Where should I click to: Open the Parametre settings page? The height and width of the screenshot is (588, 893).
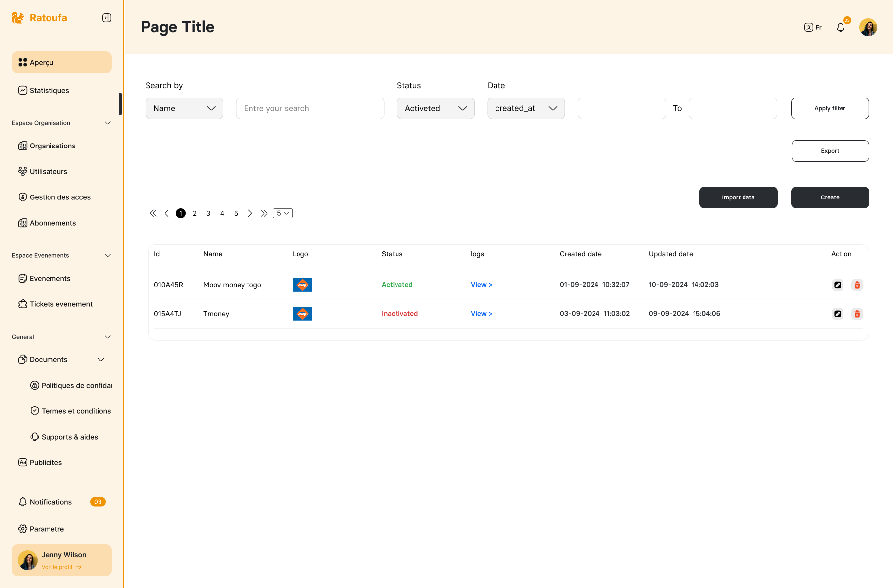click(47, 529)
